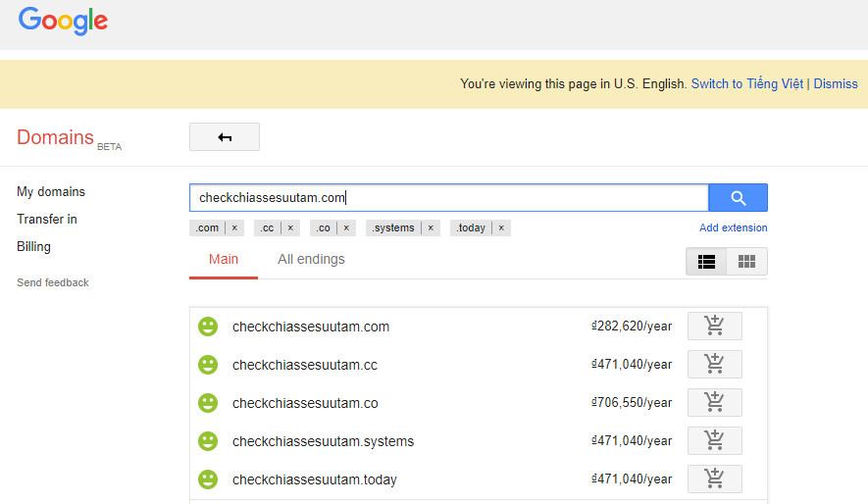Remove the .co extension chip
The height and width of the screenshot is (504, 868).
coord(346,227)
